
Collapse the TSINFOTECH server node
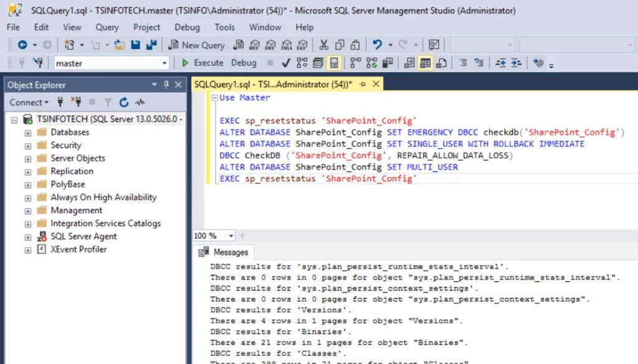coord(14,120)
